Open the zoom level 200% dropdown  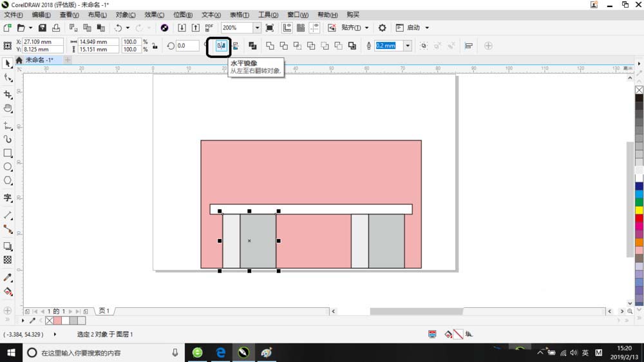257,28
